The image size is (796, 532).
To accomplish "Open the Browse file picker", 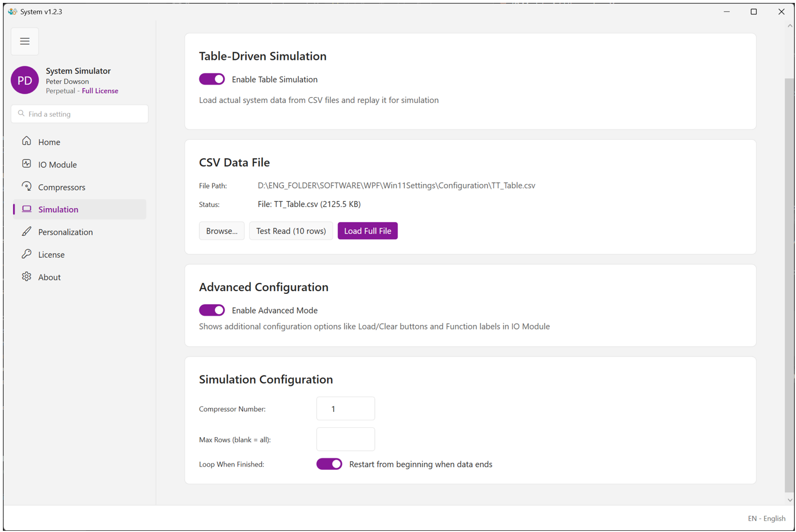I will (221, 231).
